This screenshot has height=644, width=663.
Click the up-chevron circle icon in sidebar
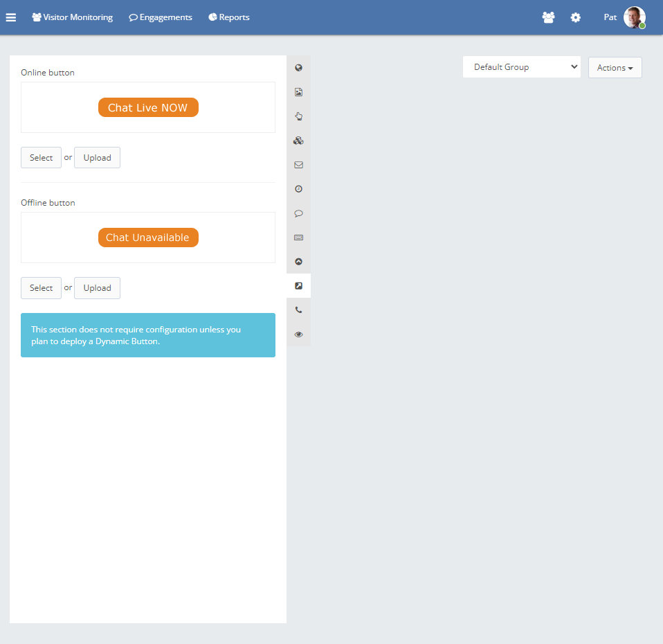[298, 262]
